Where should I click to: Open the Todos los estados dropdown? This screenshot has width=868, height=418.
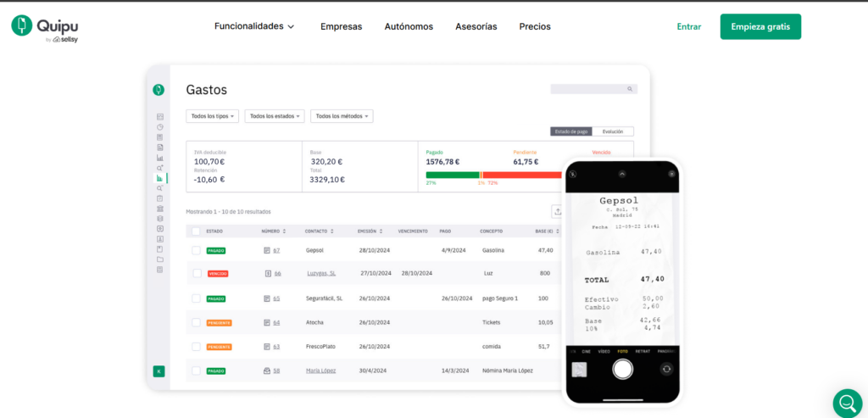275,116
